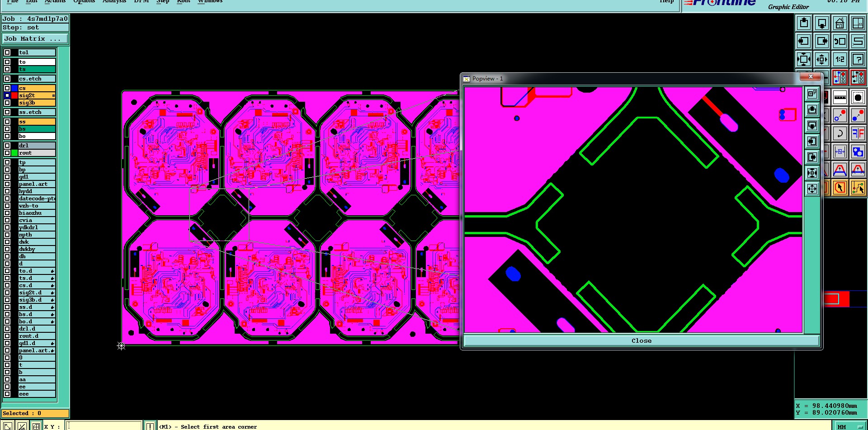Screen dimensions: 868x430
Task: Toggle display checkbox for layer biaozhu
Action: [x=7, y=213]
